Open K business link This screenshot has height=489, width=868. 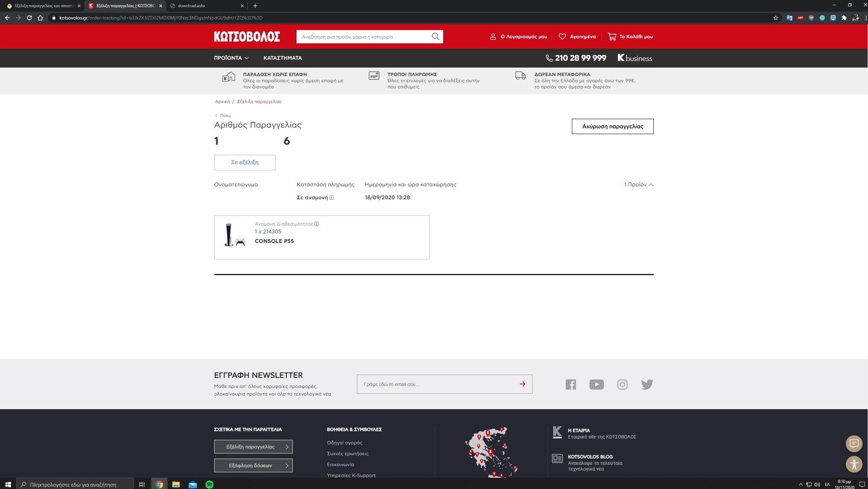point(635,58)
